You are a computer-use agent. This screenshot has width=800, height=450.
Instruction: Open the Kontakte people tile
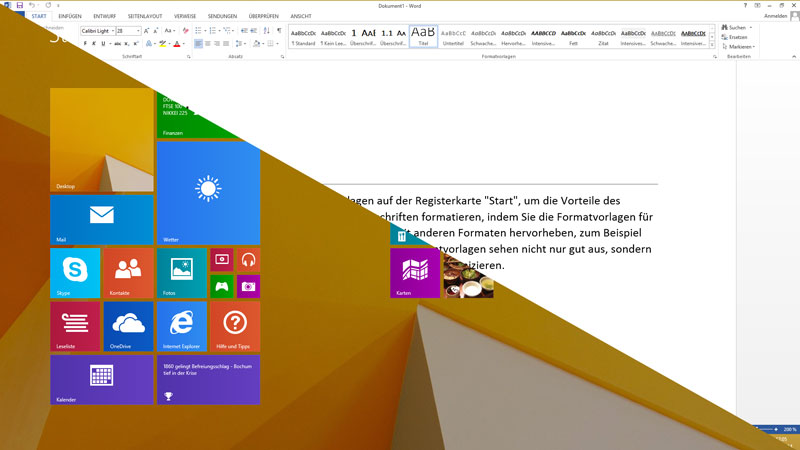pyautogui.click(x=128, y=273)
